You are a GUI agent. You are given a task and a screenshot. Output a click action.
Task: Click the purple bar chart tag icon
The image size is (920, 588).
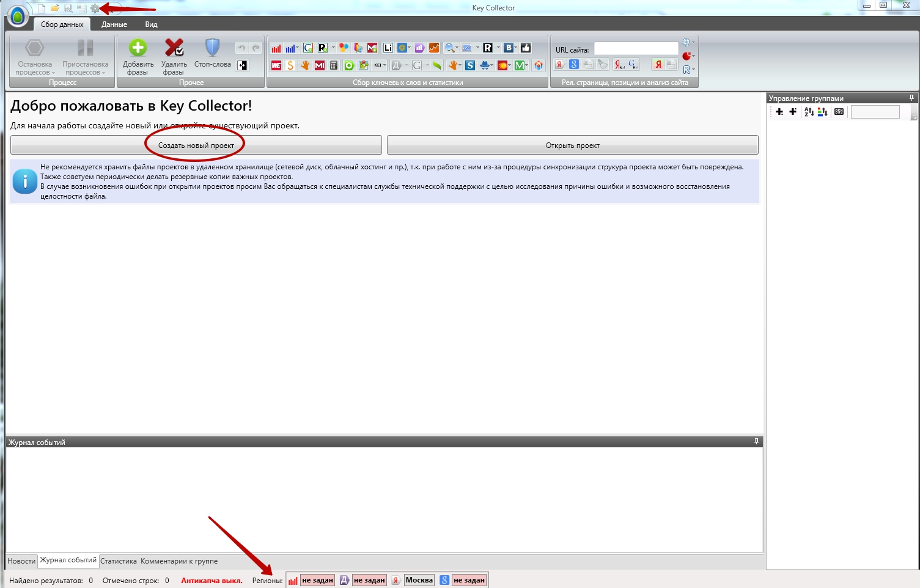coord(419,48)
